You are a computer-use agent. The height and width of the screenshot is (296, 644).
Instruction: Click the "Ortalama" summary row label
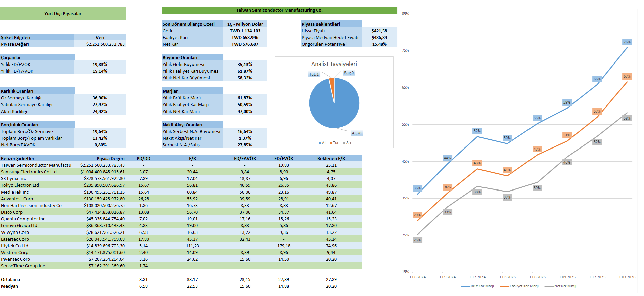coord(10,279)
